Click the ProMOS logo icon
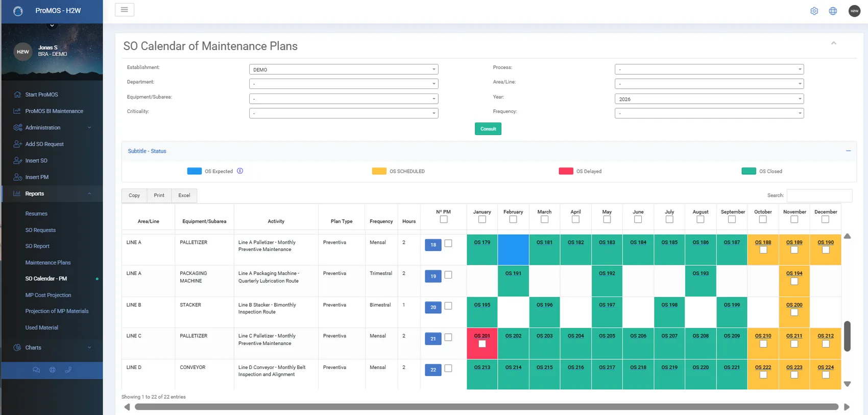The width and height of the screenshot is (868, 415). point(18,11)
